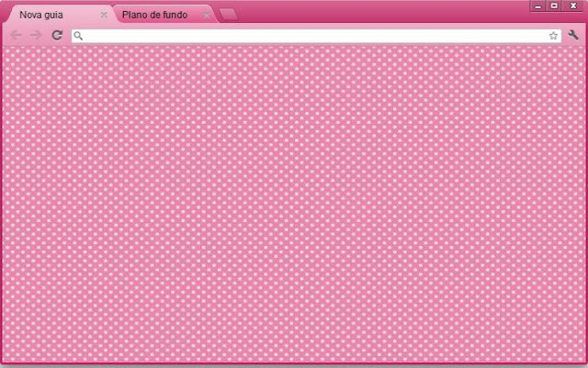Maximize the browser window
This screenshot has width=588, height=368.
click(x=554, y=6)
